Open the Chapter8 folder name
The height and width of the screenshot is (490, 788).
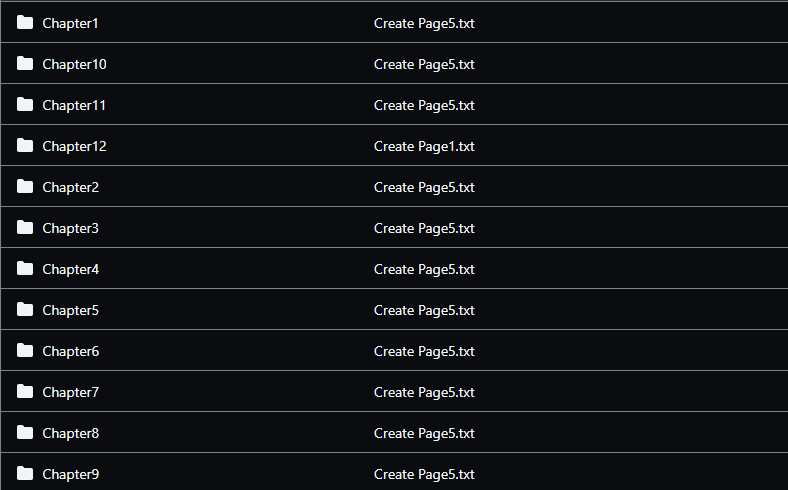[70, 433]
